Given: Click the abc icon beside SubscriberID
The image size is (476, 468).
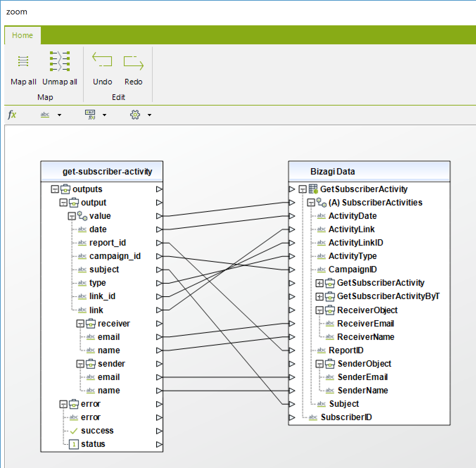Looking at the screenshot, I should pyautogui.click(x=313, y=417).
